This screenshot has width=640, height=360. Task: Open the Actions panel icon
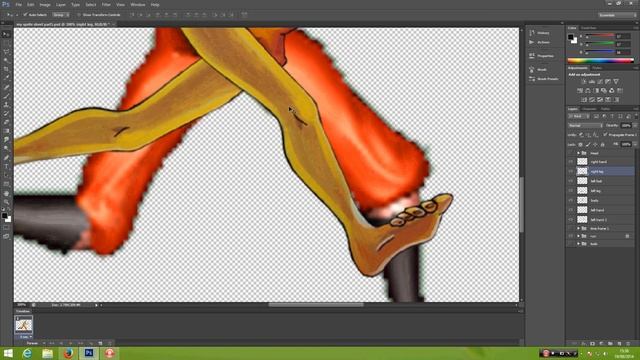point(531,42)
